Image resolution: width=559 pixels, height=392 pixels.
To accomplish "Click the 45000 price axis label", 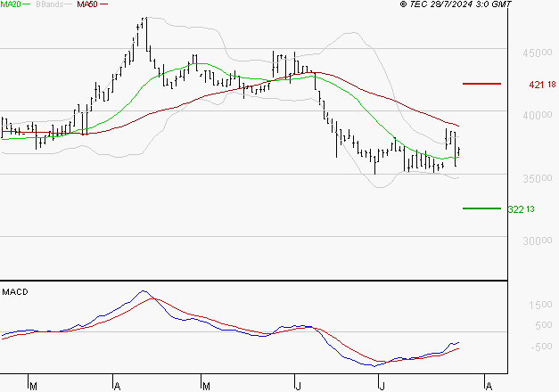I will pos(538,53).
